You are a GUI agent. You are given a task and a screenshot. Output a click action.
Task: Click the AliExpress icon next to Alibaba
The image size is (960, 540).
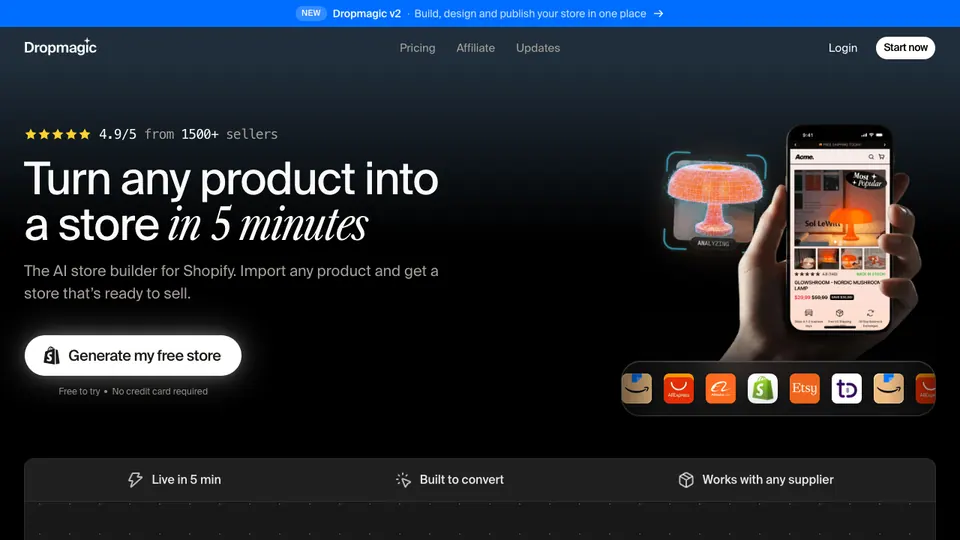coord(678,388)
